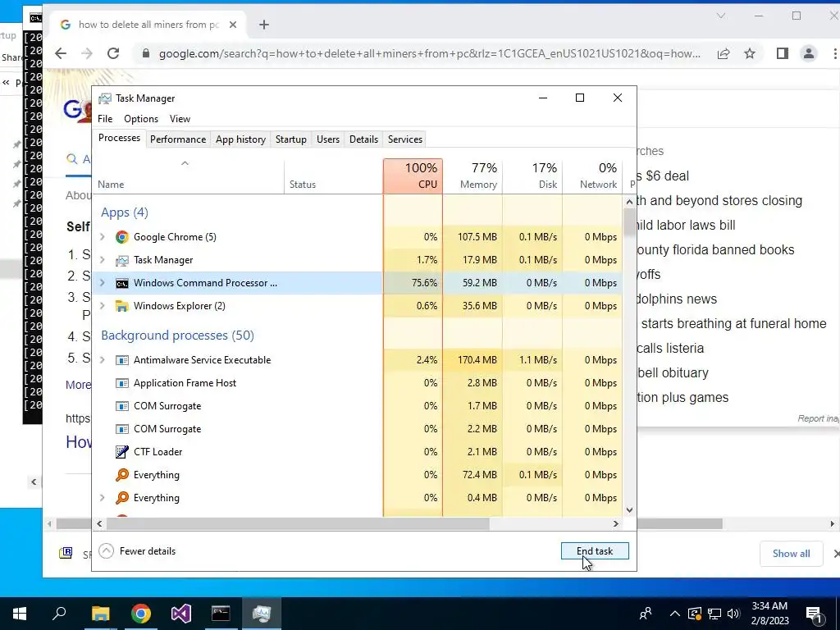Select the first COM Surrogate row
This screenshot has height=630, width=840.
click(x=358, y=406)
